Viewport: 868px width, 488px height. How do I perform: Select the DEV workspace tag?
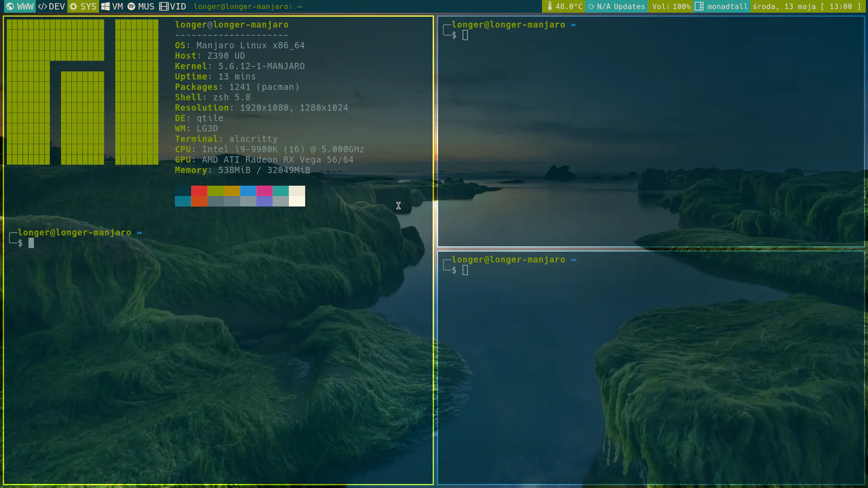(52, 7)
